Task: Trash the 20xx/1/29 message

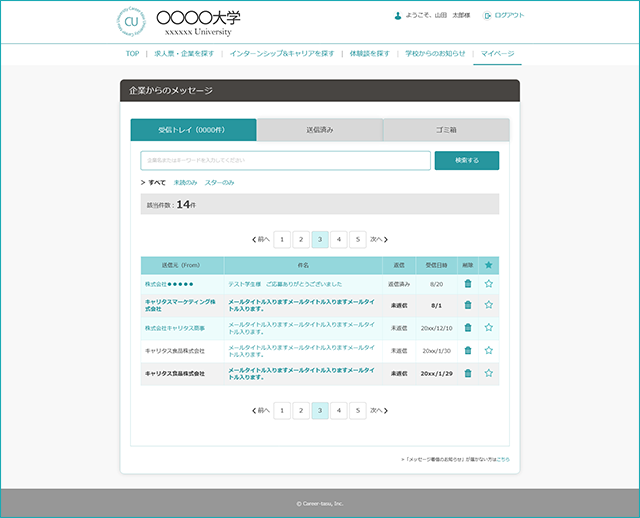Action: (x=468, y=373)
